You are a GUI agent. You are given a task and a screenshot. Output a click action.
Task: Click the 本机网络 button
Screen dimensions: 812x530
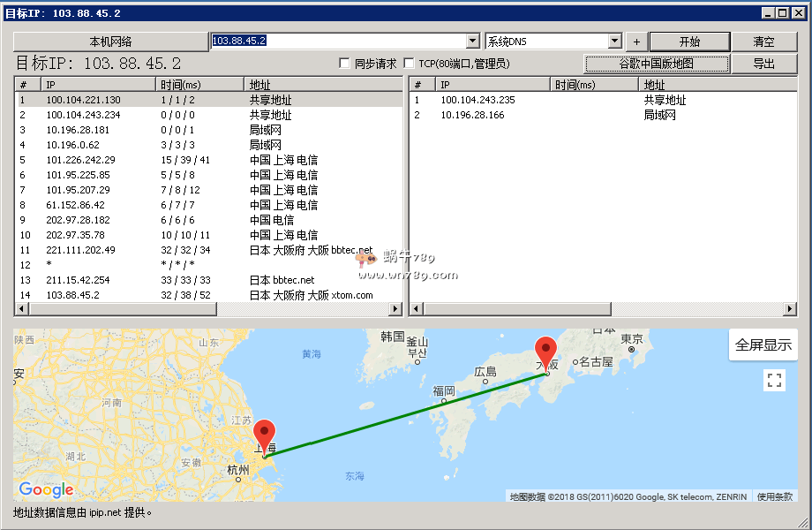[x=110, y=42]
